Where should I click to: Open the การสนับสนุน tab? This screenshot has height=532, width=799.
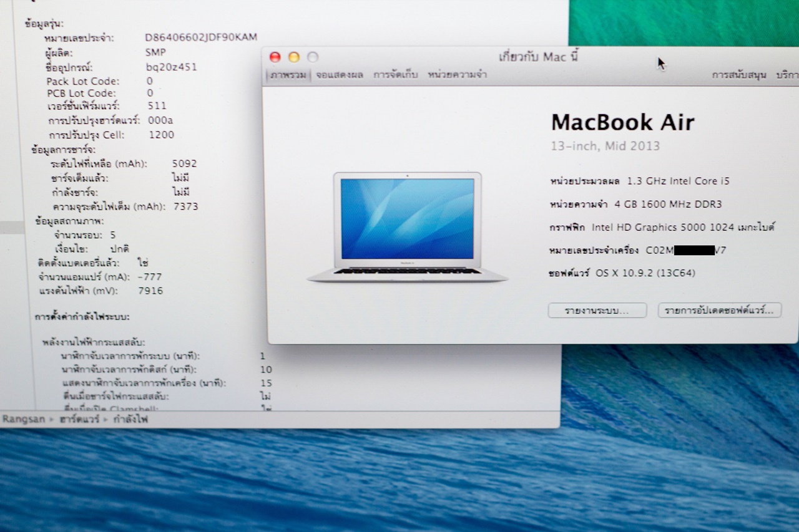(x=739, y=75)
